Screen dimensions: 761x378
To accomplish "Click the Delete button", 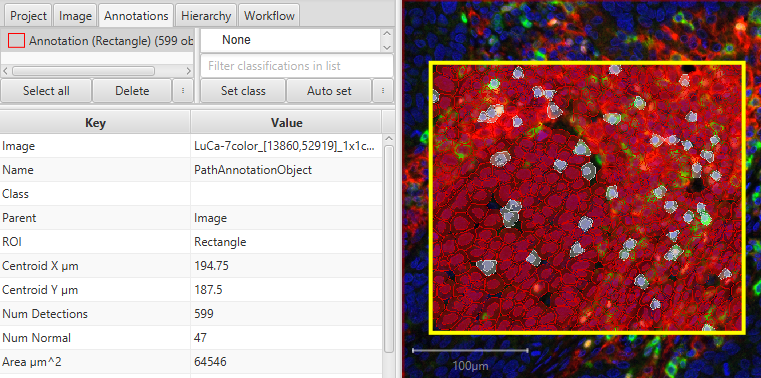I will [x=132, y=91].
